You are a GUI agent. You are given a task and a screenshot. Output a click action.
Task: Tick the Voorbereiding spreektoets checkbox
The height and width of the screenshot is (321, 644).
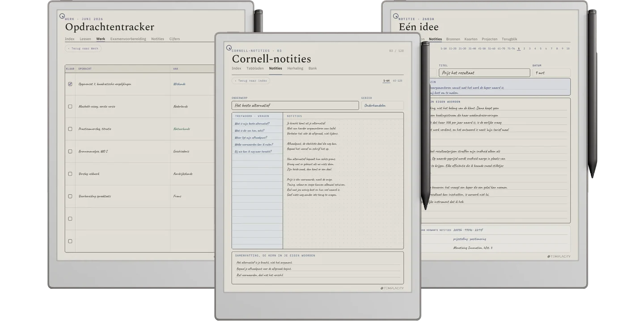point(70,196)
